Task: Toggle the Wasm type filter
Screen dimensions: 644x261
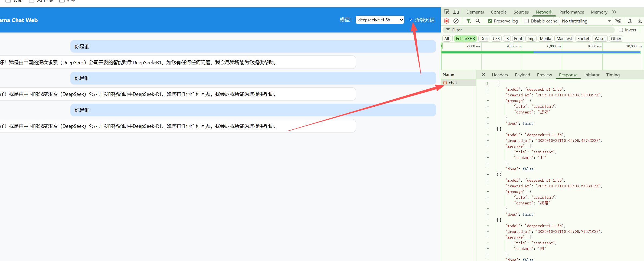Action: point(600,39)
